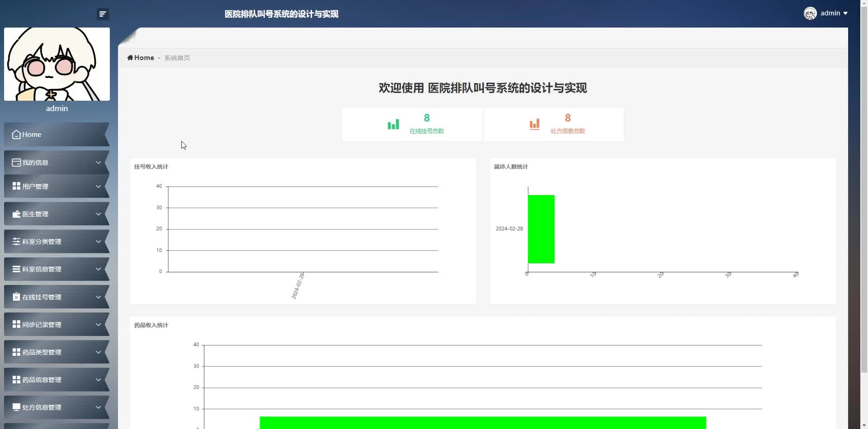Select the Home menu entry label

(32, 135)
